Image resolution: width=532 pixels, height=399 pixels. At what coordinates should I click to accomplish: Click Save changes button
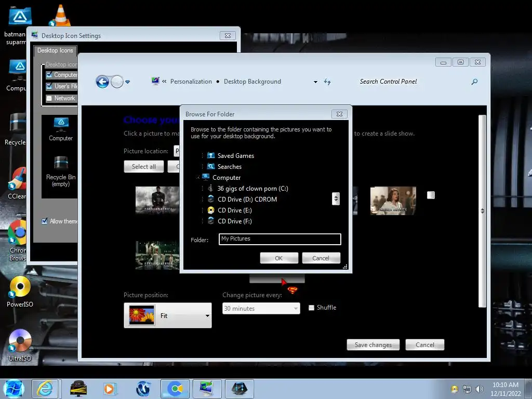click(373, 345)
